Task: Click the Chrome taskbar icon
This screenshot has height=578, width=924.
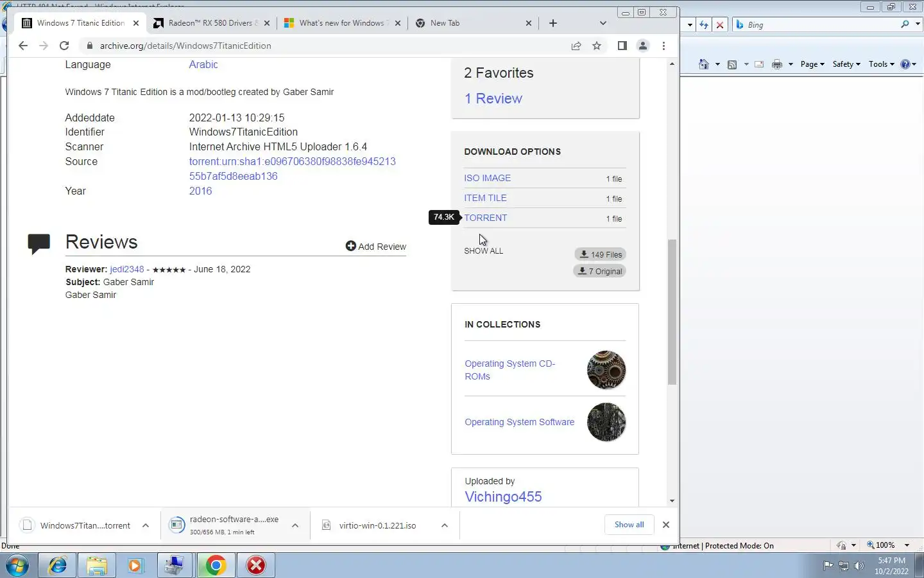Action: tap(216, 565)
